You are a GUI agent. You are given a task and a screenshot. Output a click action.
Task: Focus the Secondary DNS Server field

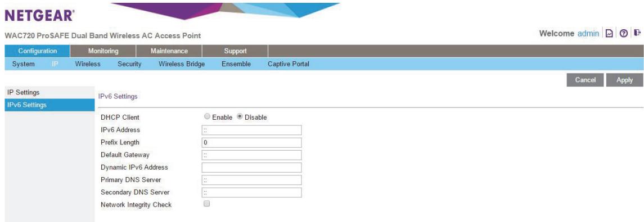(252, 192)
